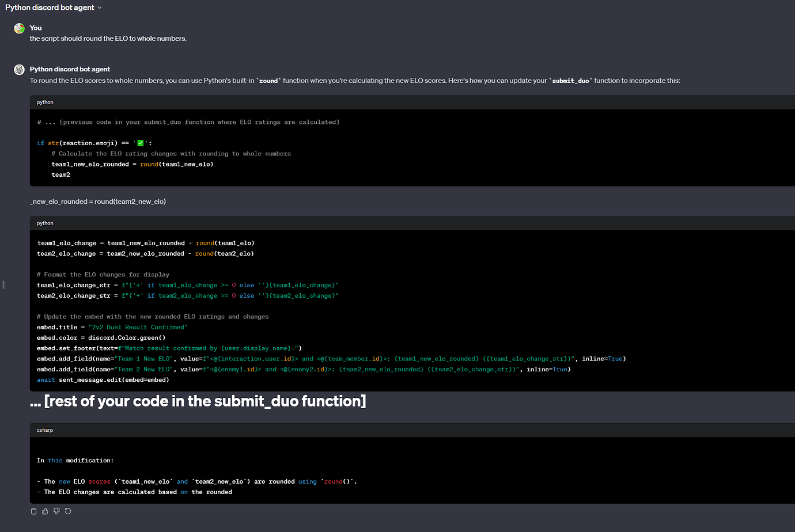The height and width of the screenshot is (532, 795).
Task: Click the chevron beside the chat title
Action: tap(100, 7)
